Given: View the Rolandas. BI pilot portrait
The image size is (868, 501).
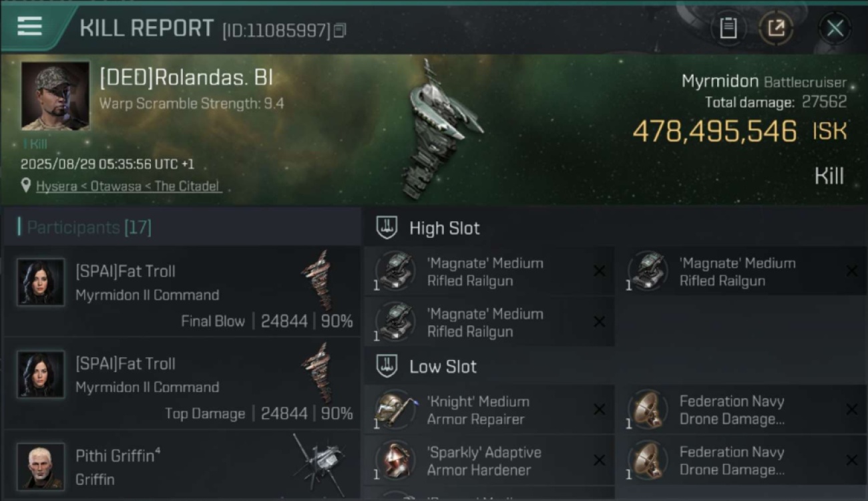Looking at the screenshot, I should point(55,96).
